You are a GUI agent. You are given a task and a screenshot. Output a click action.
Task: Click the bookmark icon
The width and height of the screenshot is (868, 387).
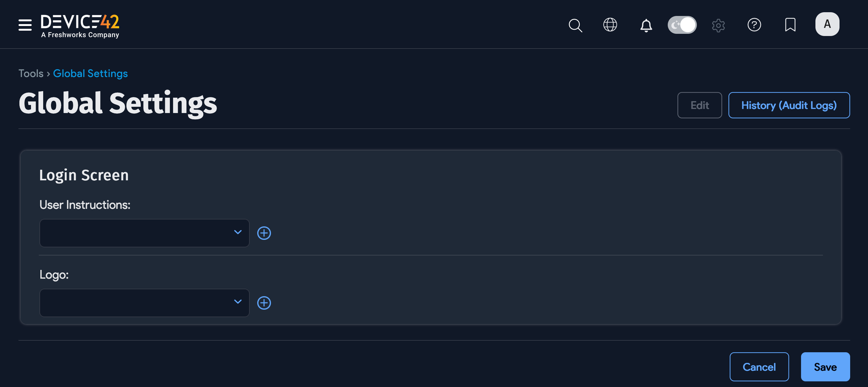[x=790, y=25]
